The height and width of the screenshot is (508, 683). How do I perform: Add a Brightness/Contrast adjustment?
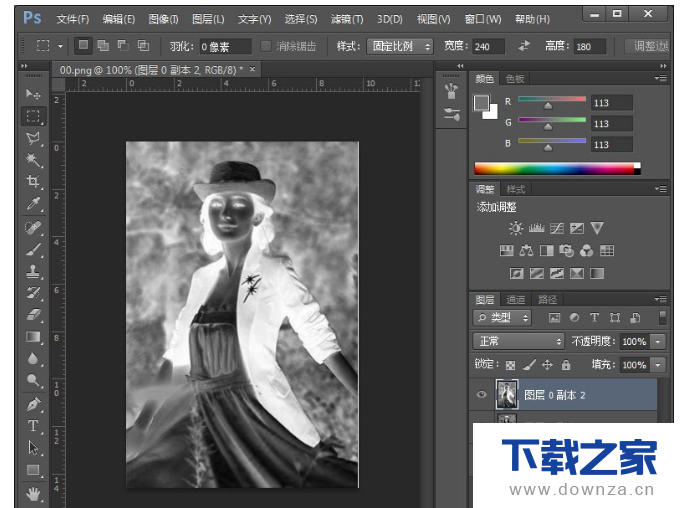tap(516, 228)
